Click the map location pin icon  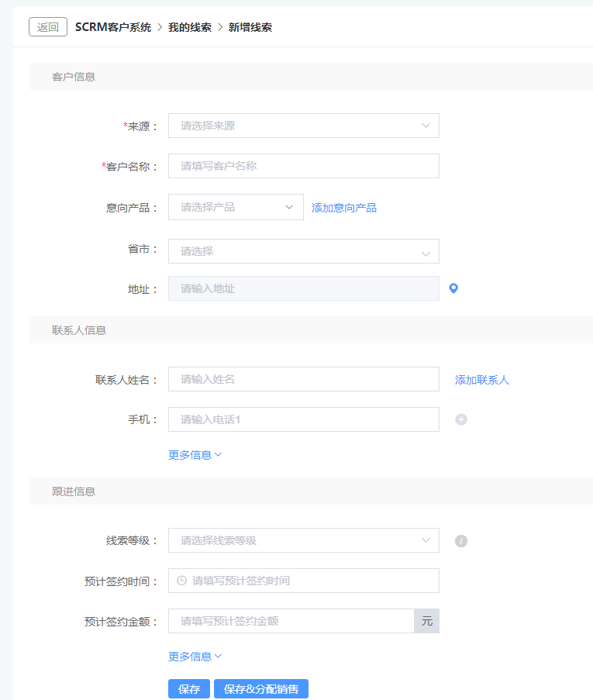(x=453, y=288)
